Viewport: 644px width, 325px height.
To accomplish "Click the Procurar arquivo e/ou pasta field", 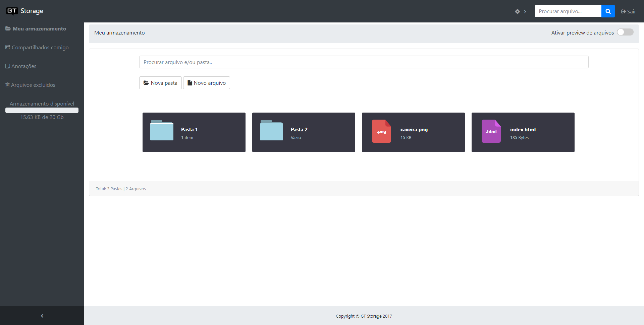I will coord(364,62).
